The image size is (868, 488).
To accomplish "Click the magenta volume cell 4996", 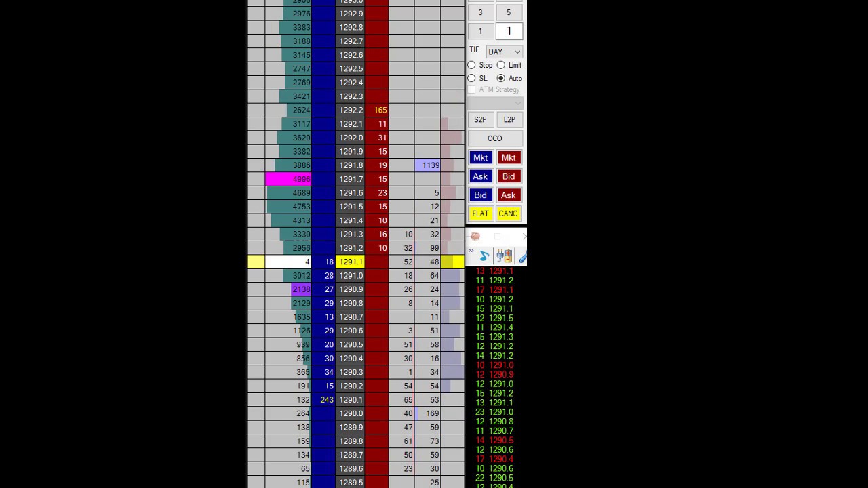I will click(x=288, y=179).
